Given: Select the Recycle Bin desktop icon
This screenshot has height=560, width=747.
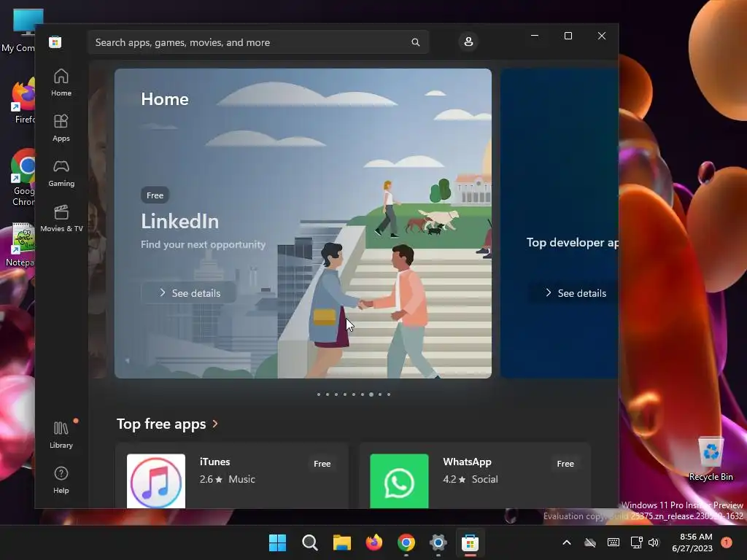Looking at the screenshot, I should [x=711, y=458].
